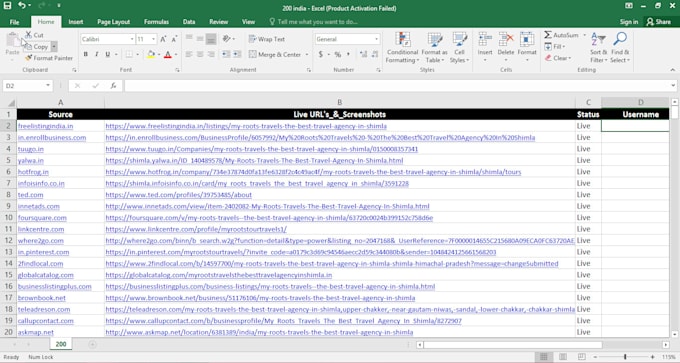
Task: Open Find & Select magnifier
Action: [620, 48]
